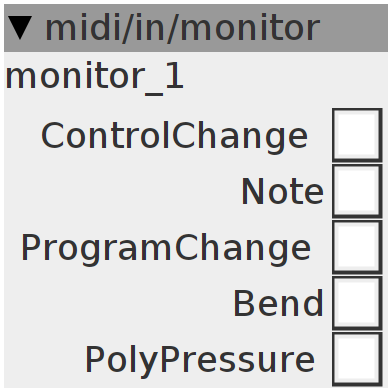
Task: Mark the box beside Bend
Action: [x=357, y=303]
